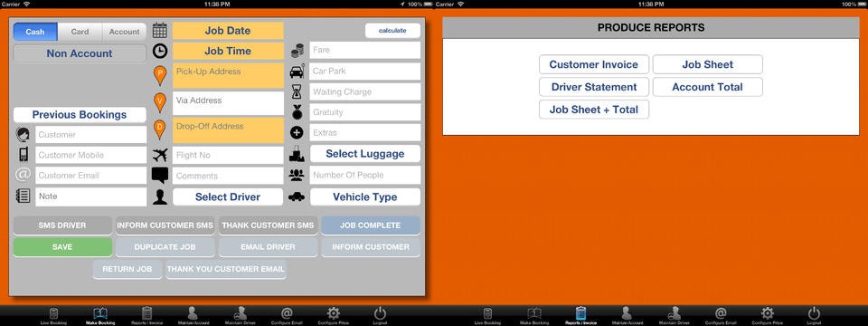868x326 pixels.
Task: Open the Select Luggage picker
Action: tap(365, 154)
